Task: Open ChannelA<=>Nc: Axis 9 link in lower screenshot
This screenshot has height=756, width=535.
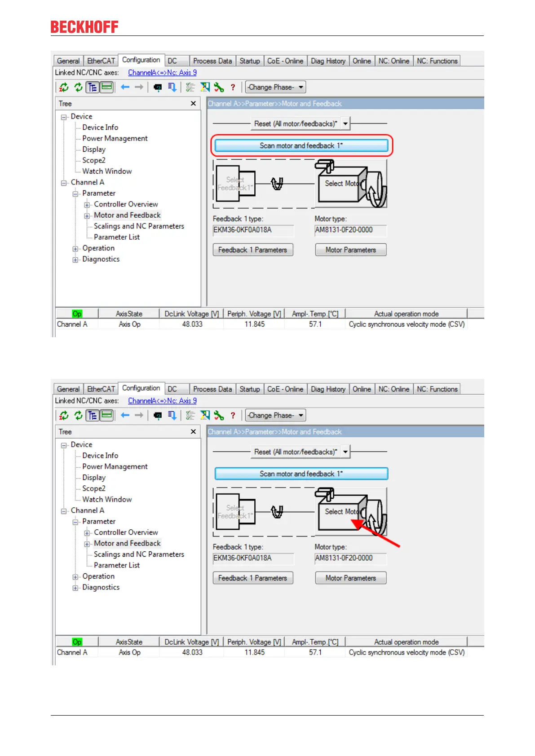Action: [162, 400]
